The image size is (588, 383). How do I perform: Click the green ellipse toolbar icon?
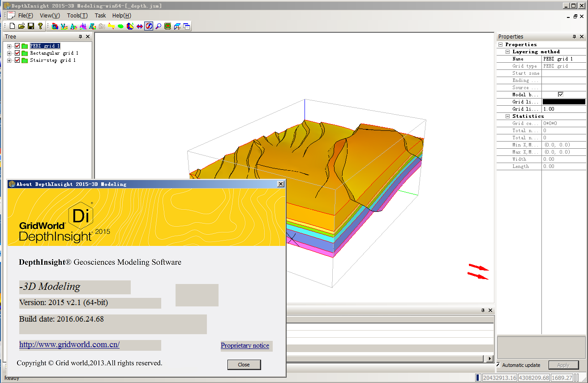point(120,26)
